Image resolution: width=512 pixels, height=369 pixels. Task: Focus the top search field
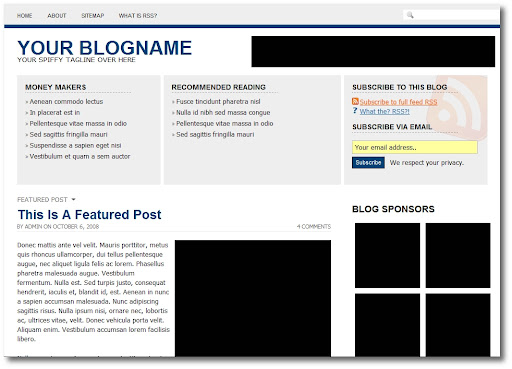coord(451,15)
